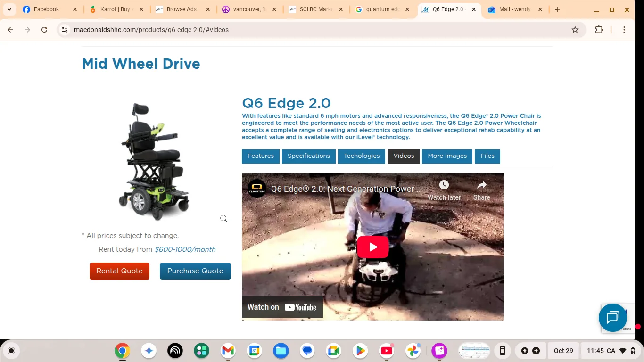This screenshot has width=644, height=362.
Task: Click the Rental Quote button
Action: coord(119,271)
